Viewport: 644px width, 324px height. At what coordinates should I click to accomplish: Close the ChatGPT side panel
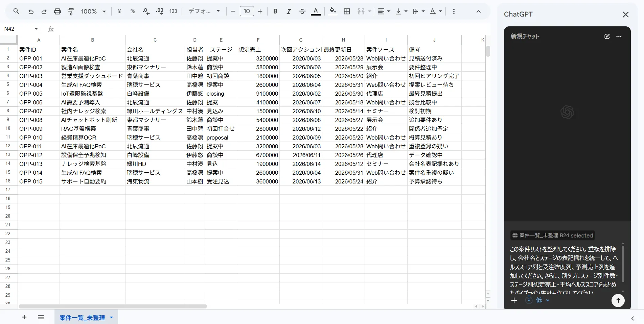tap(626, 15)
